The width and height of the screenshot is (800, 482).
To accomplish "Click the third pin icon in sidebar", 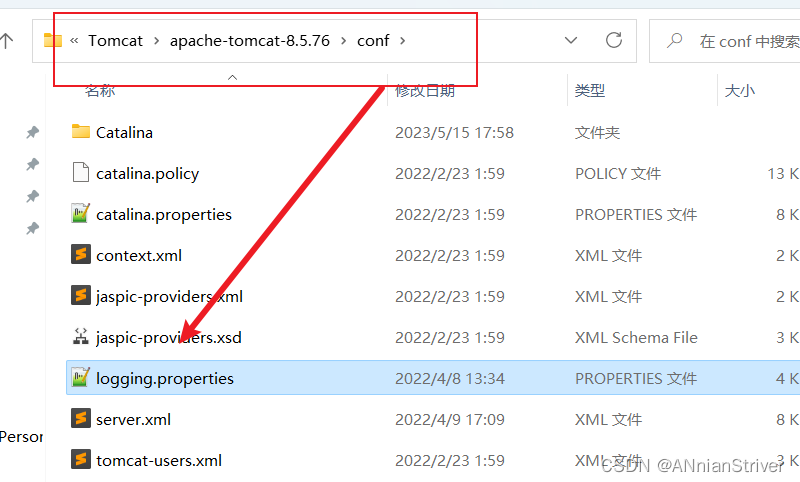I will [33, 196].
